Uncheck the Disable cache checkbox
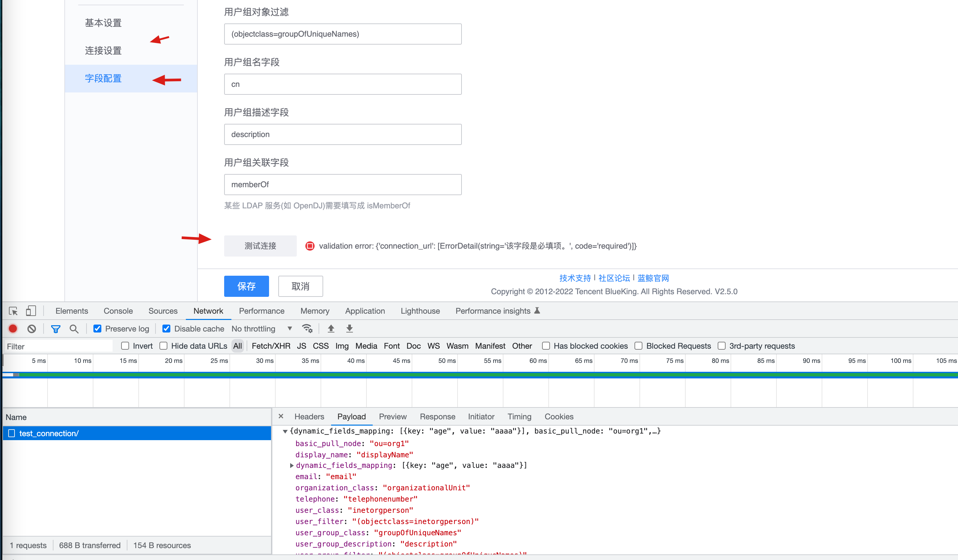This screenshot has width=958, height=560. coord(166,329)
